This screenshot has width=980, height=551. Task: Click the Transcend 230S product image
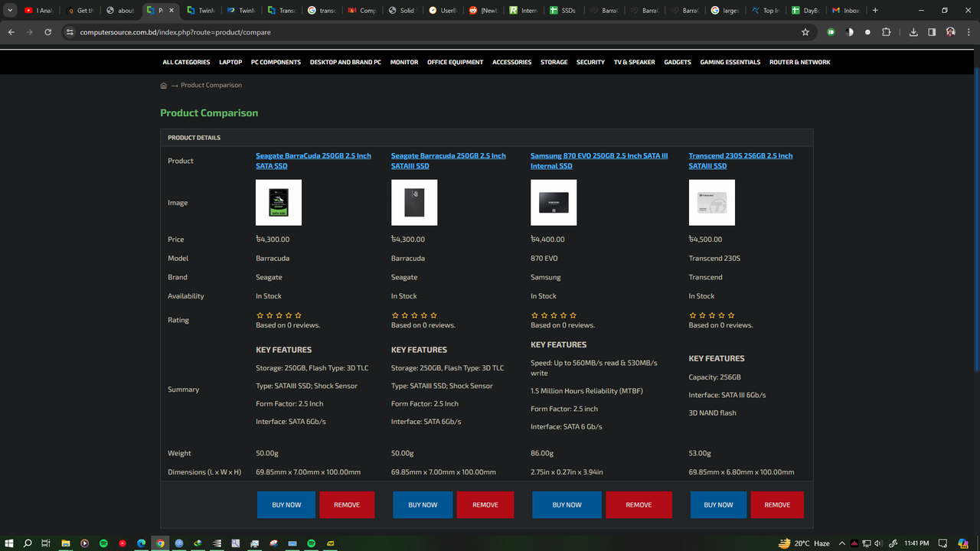click(x=712, y=203)
